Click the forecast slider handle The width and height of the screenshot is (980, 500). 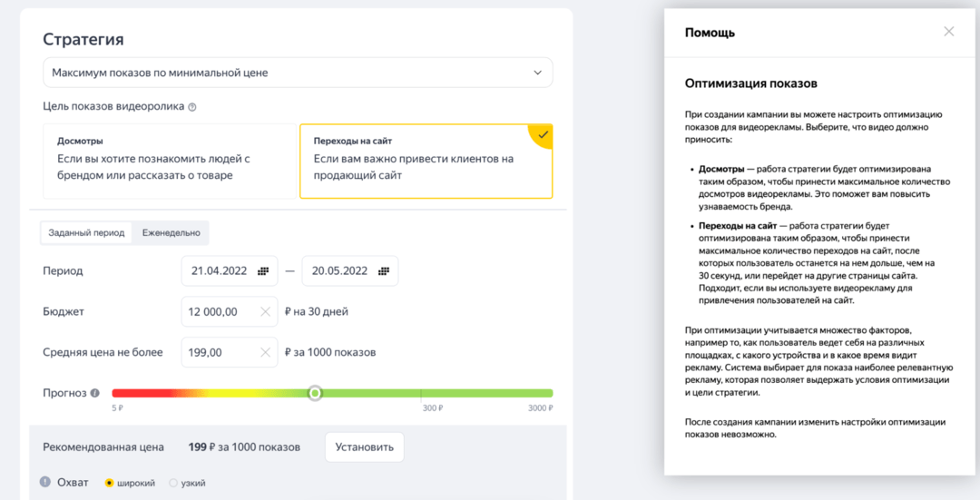(x=316, y=393)
